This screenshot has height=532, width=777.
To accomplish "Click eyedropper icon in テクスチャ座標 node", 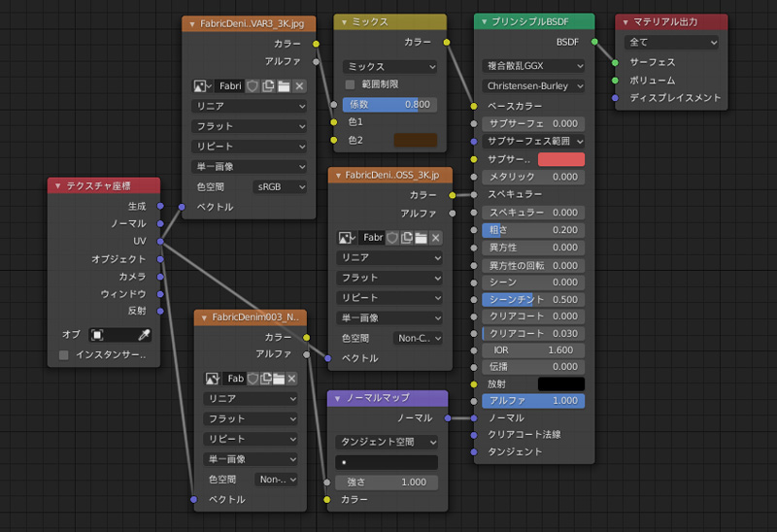I will click(145, 334).
